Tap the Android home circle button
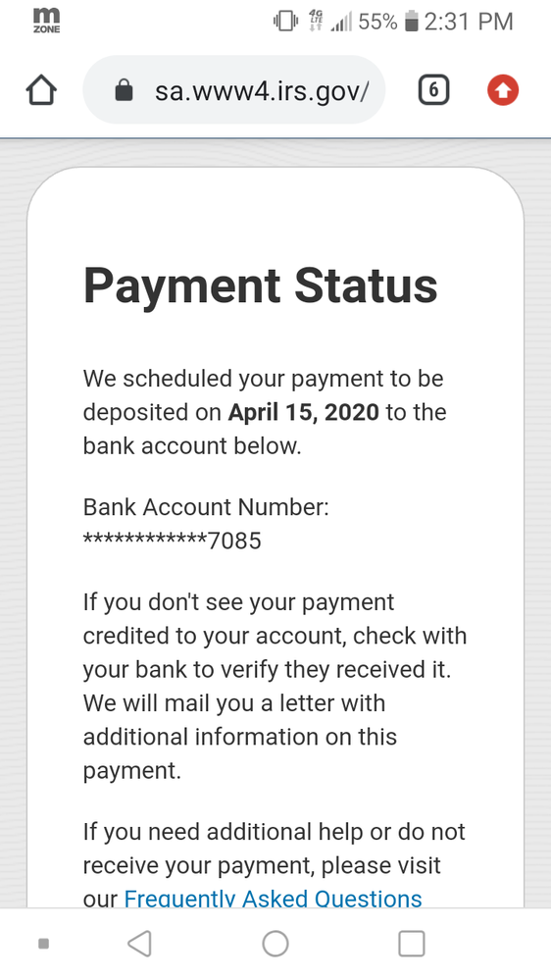 pyautogui.click(x=275, y=943)
